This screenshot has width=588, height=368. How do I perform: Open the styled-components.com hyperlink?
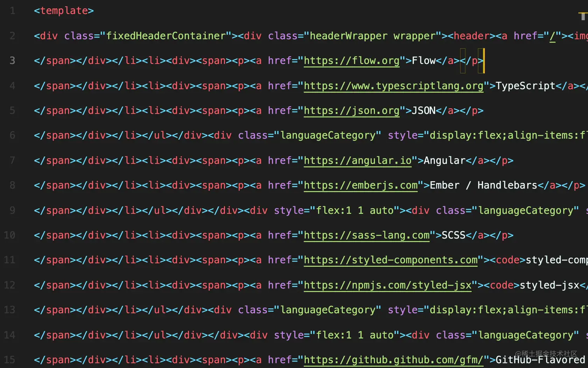pyautogui.click(x=390, y=260)
